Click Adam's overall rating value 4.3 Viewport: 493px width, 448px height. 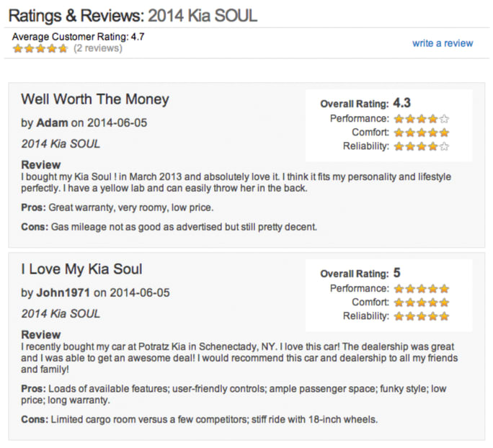click(402, 103)
